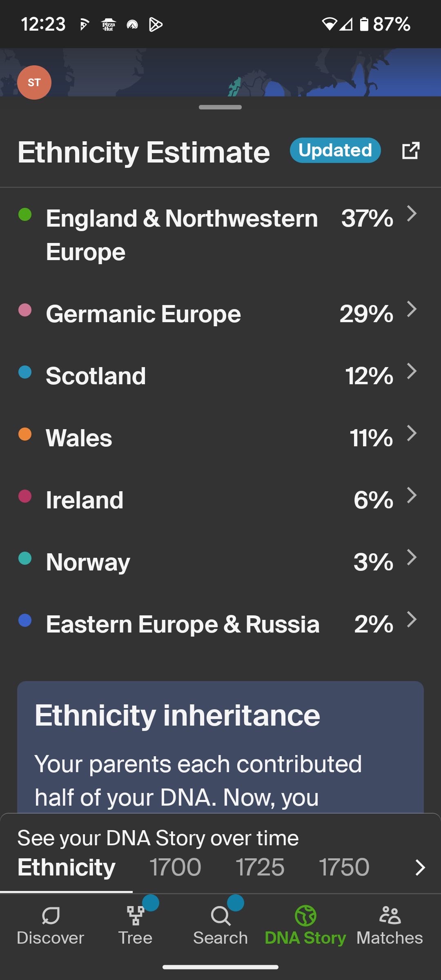The width and height of the screenshot is (441, 980).
Task: Expand the Germanic Europe chevron
Action: coord(412,309)
